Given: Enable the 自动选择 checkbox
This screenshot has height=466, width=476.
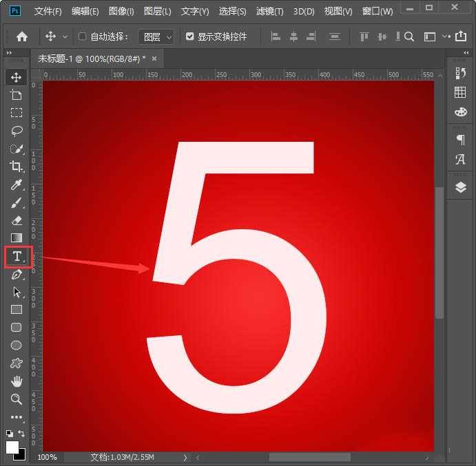Looking at the screenshot, I should [83, 36].
